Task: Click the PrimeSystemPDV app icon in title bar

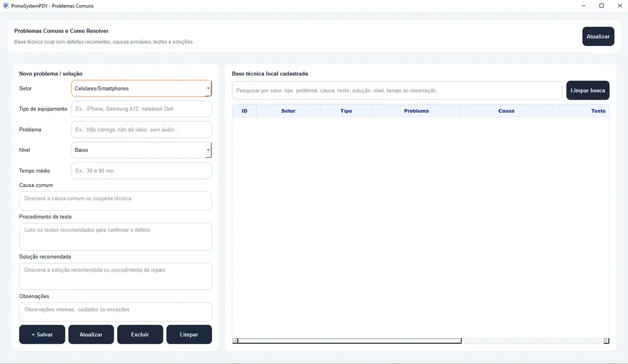Action: coord(6,6)
